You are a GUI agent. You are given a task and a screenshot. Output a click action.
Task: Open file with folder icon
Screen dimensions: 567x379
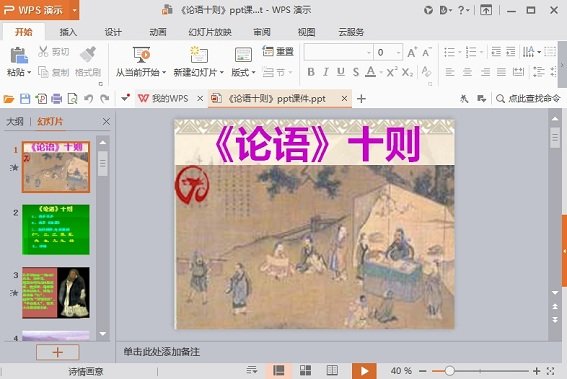point(8,99)
